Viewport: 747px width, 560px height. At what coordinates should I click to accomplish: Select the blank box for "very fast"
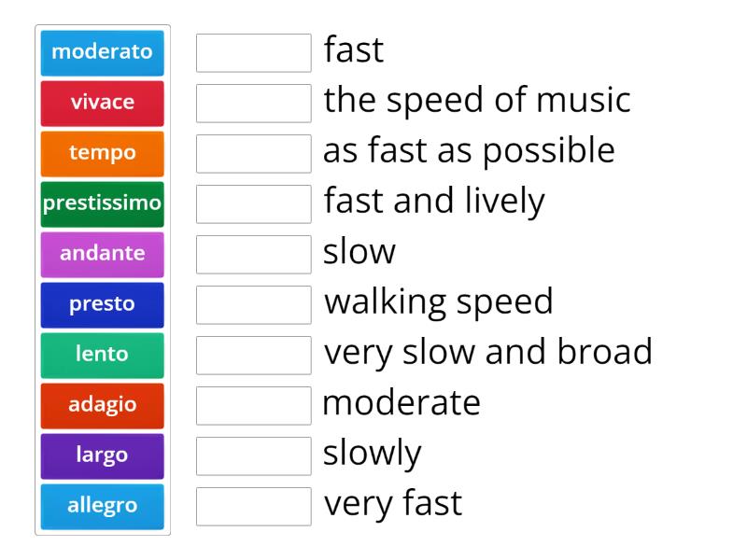[254, 507]
